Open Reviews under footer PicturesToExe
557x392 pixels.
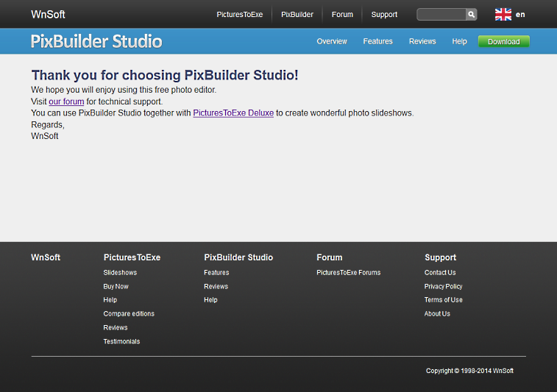tap(116, 328)
